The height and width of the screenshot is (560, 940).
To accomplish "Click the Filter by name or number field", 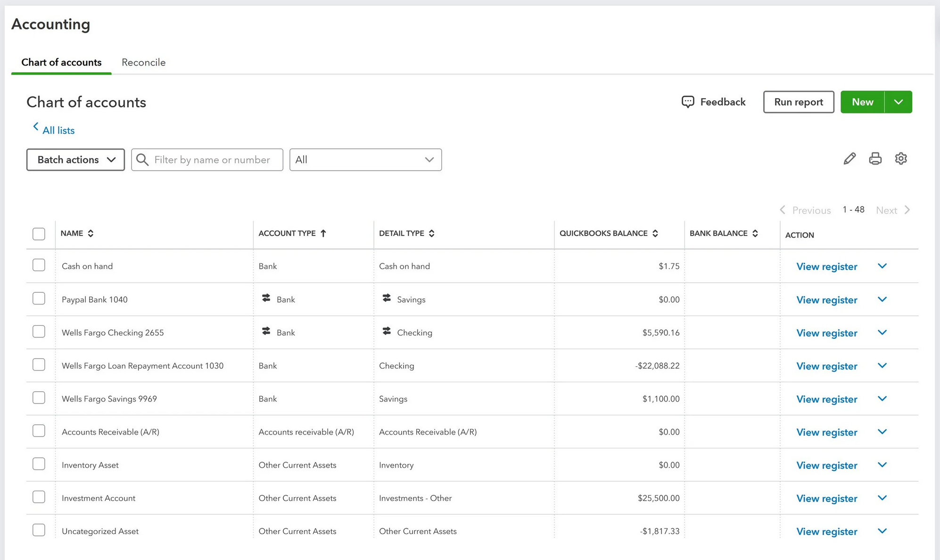I will [x=212, y=160].
